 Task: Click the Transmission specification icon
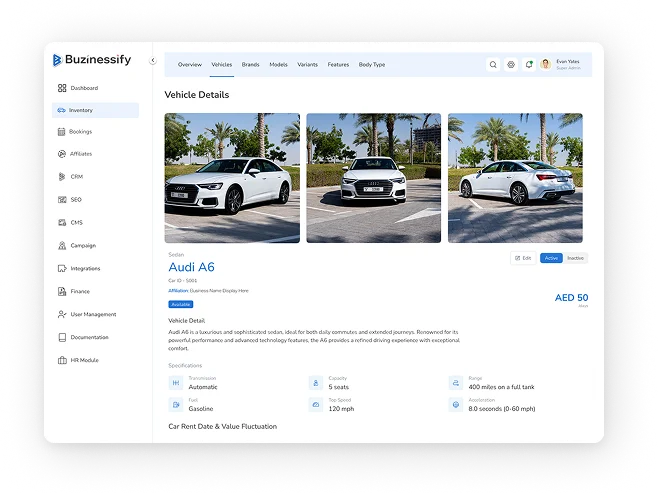click(176, 383)
